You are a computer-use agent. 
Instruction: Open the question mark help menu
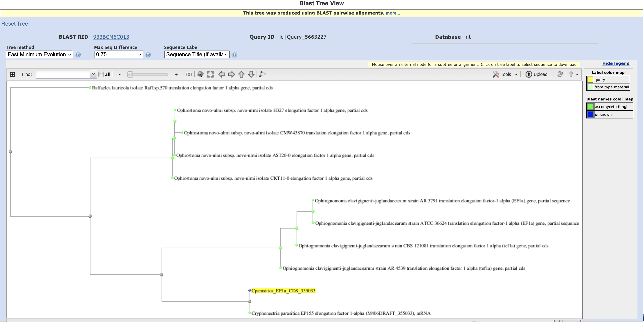click(x=573, y=74)
